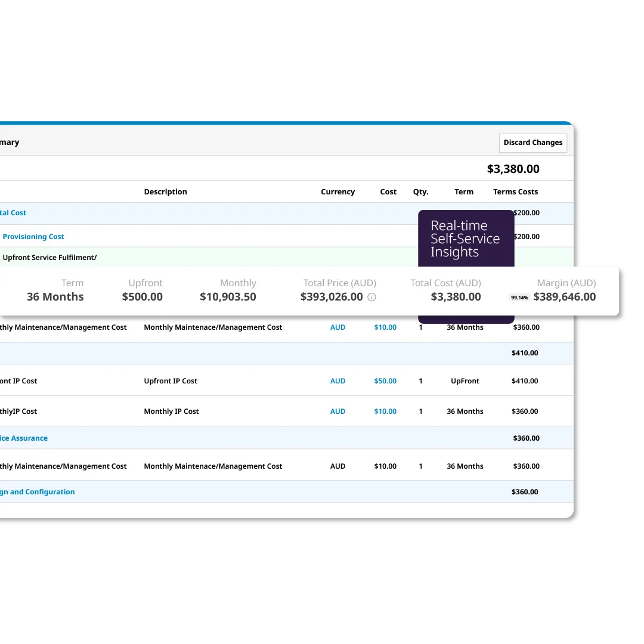Click the 99.14% margin percentage badge
This screenshot has width=644, height=644.
coord(519,296)
